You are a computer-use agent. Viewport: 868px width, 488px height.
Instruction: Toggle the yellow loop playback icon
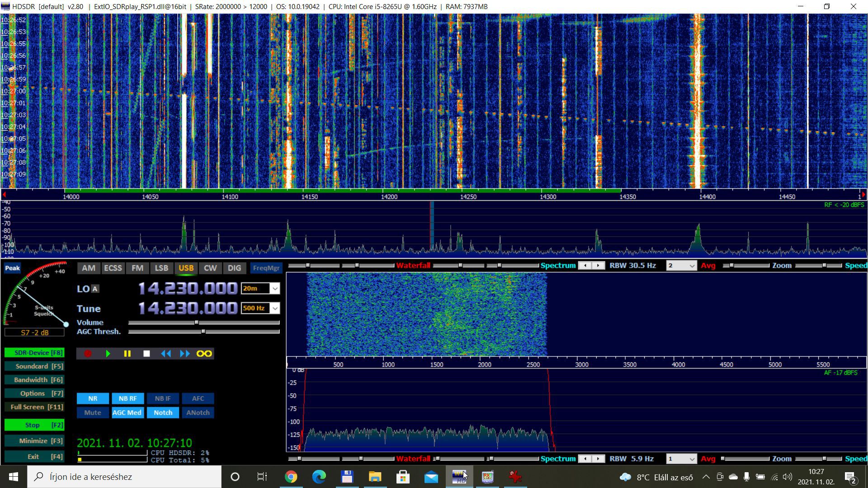point(204,354)
